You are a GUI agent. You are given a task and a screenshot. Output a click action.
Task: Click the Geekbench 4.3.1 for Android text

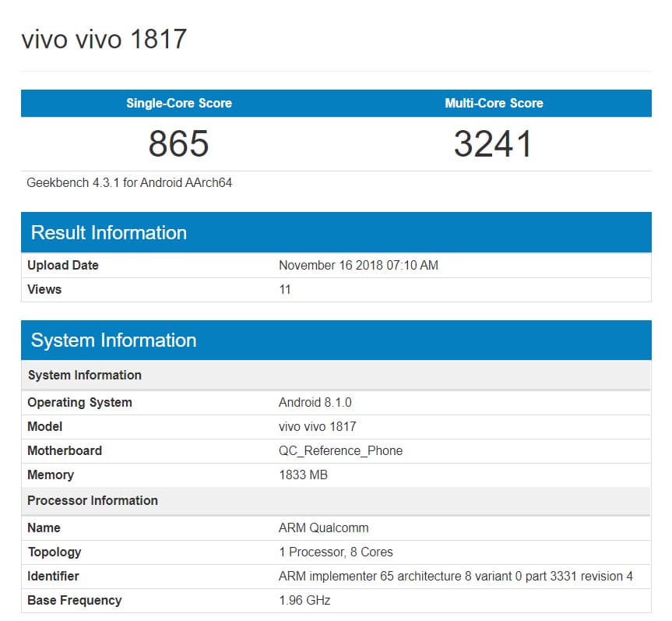pos(129,182)
